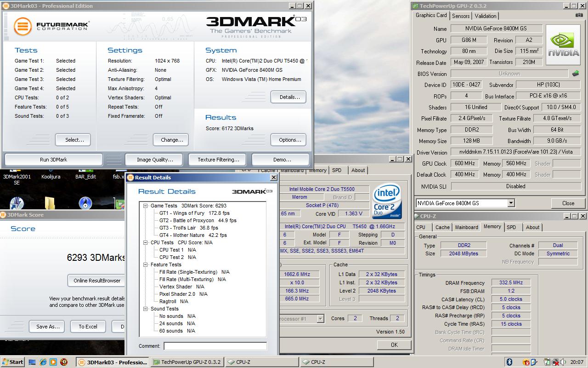Click the red round quick launch icon
The image size is (588, 368).
[64, 362]
